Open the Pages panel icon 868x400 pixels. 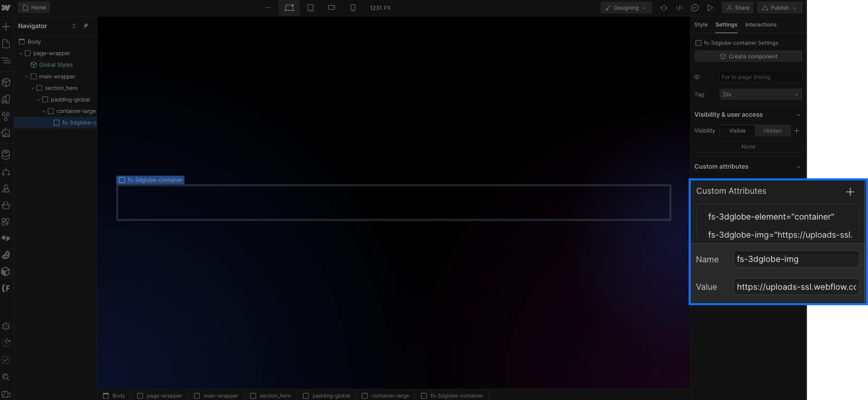pyautogui.click(x=6, y=44)
